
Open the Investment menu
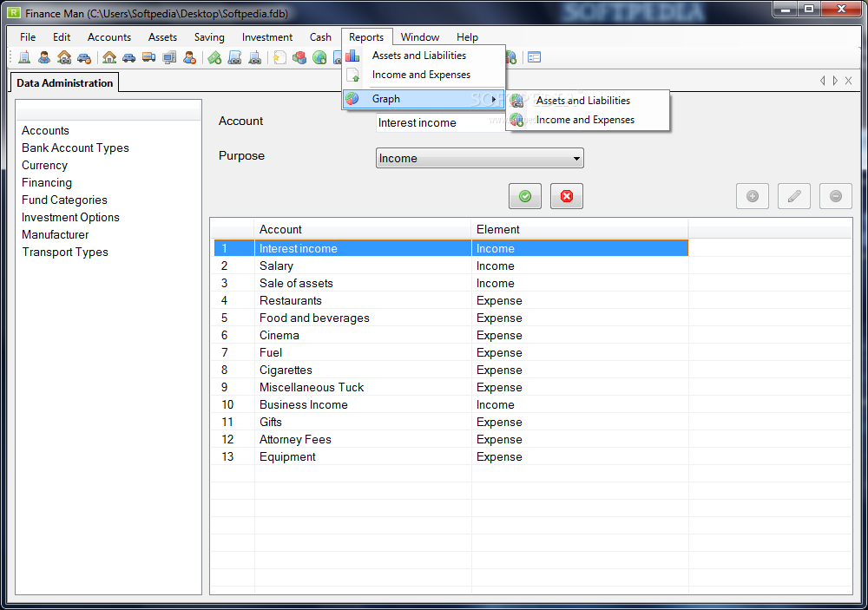[267, 37]
